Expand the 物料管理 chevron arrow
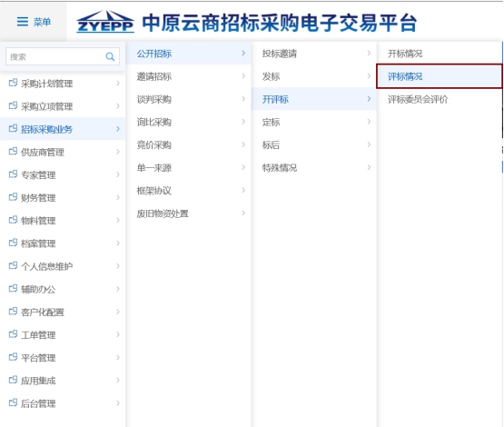The image size is (504, 427). click(118, 220)
